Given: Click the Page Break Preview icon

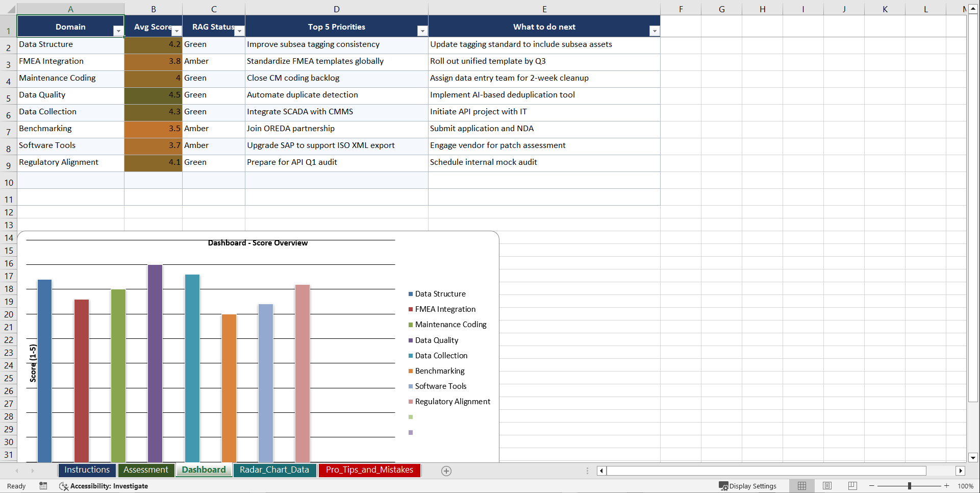Looking at the screenshot, I should pyautogui.click(x=852, y=486).
